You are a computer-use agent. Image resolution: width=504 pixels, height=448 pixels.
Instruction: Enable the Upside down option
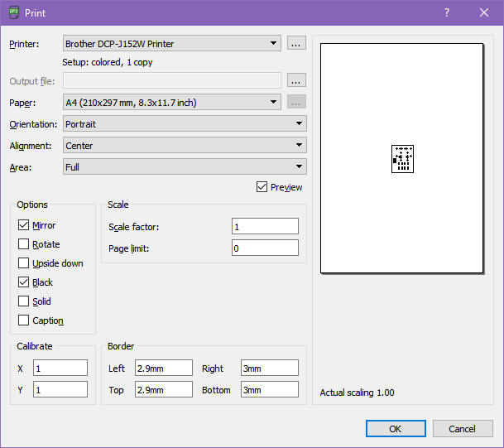[23, 263]
